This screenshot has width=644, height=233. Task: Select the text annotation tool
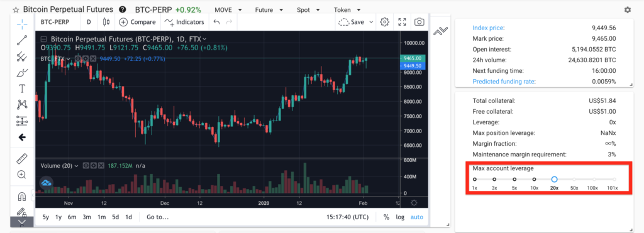pyautogui.click(x=22, y=89)
